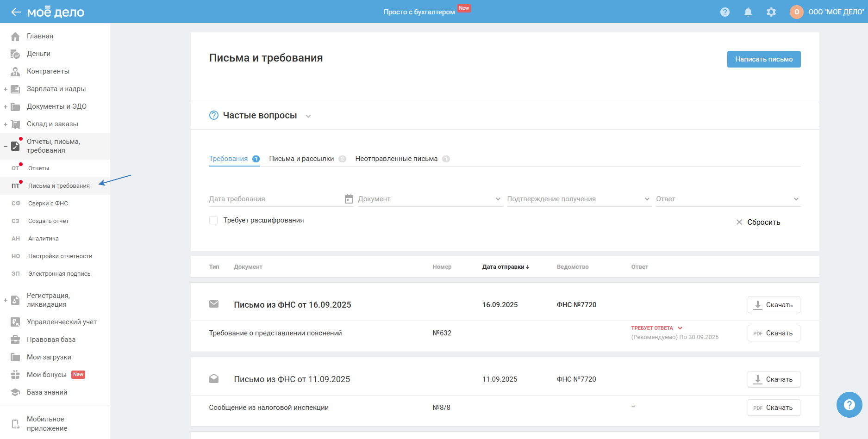The image size is (868, 439).
Task: Click the Правовая база briefcase icon
Action: click(x=15, y=340)
